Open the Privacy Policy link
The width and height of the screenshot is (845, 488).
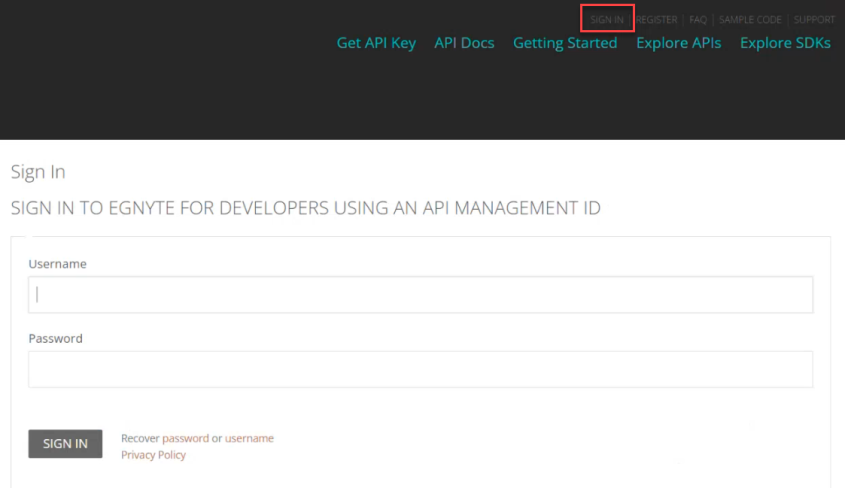pyautogui.click(x=153, y=455)
